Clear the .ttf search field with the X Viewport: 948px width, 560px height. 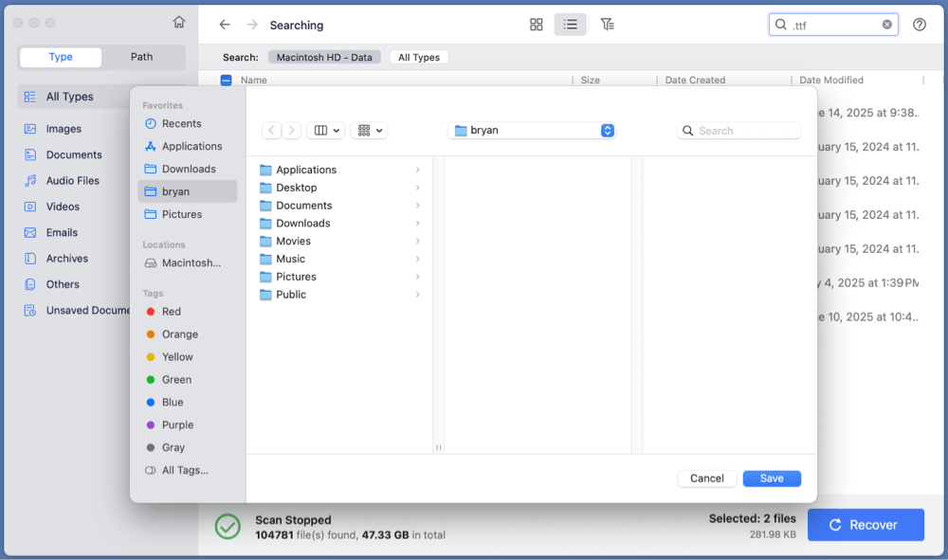tap(887, 25)
